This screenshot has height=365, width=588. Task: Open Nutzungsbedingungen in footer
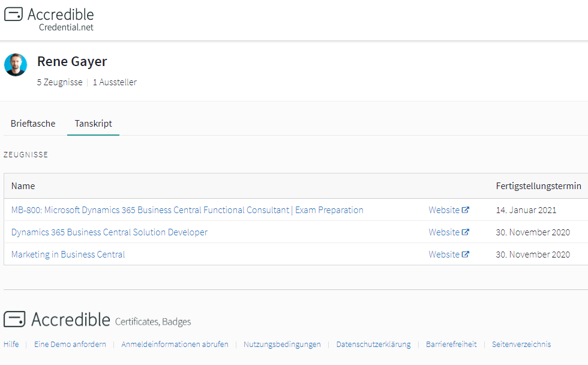282,345
